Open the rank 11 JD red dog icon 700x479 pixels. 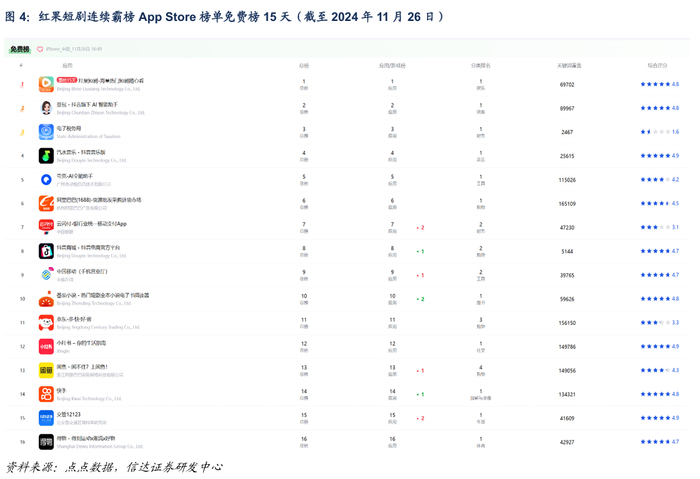pyautogui.click(x=46, y=322)
